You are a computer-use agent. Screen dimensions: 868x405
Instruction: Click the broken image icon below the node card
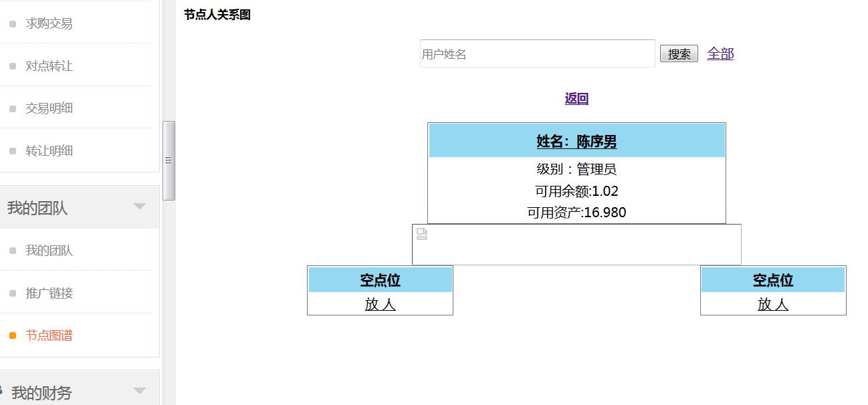[x=422, y=234]
